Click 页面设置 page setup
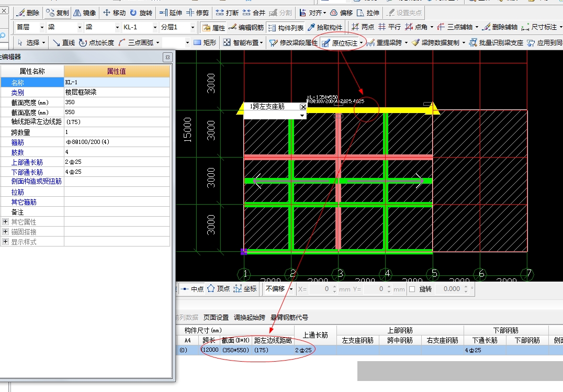 [x=216, y=317]
